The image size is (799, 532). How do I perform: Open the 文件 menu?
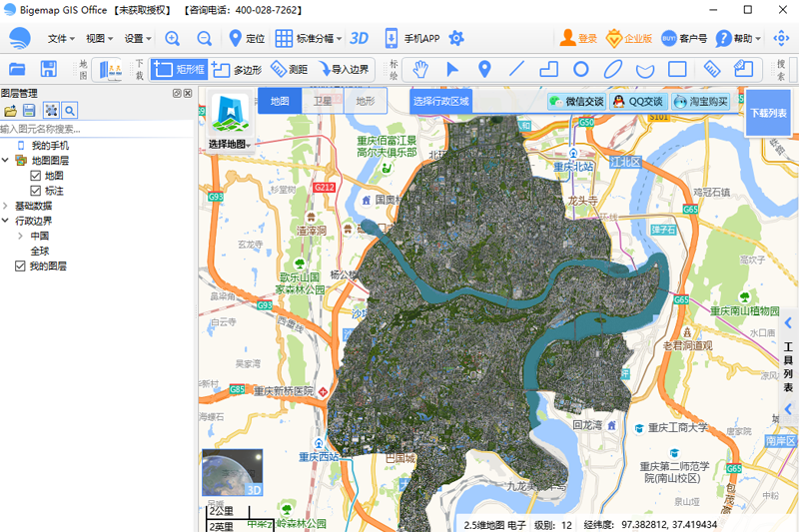point(66,38)
